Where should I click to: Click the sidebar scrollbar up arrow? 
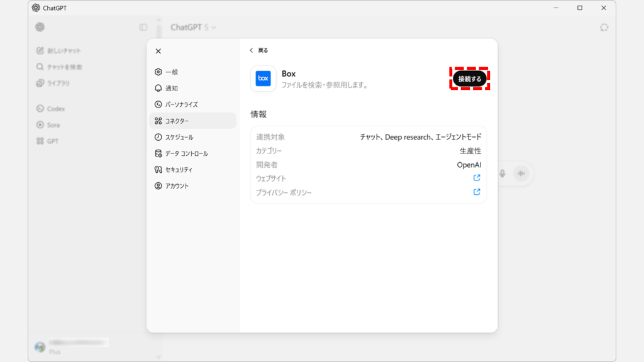158,19
